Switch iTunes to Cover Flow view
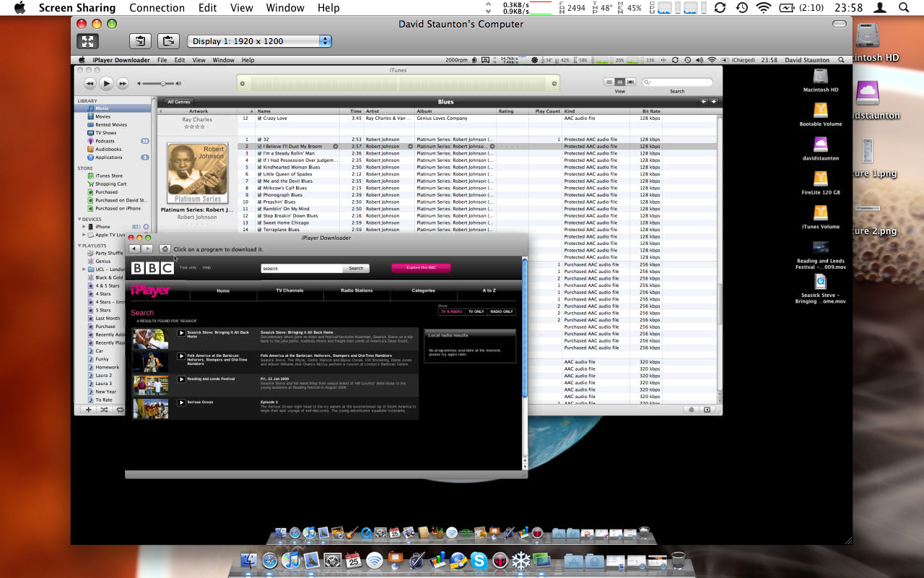 pyautogui.click(x=630, y=82)
